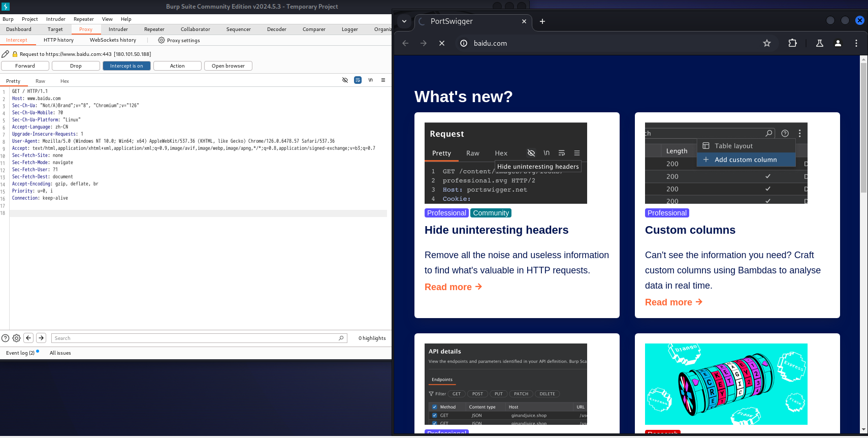Click Read more under Custom columns
The height and width of the screenshot is (438, 868).
tap(673, 302)
